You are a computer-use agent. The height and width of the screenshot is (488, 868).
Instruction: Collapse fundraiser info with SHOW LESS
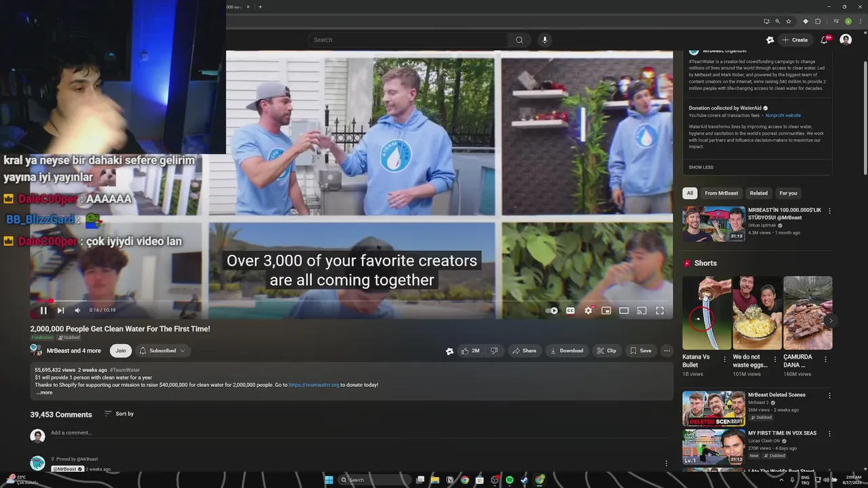coord(701,167)
